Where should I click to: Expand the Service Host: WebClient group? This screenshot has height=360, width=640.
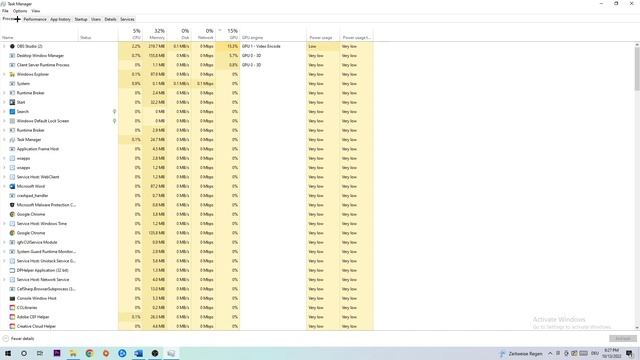[x=4, y=177]
